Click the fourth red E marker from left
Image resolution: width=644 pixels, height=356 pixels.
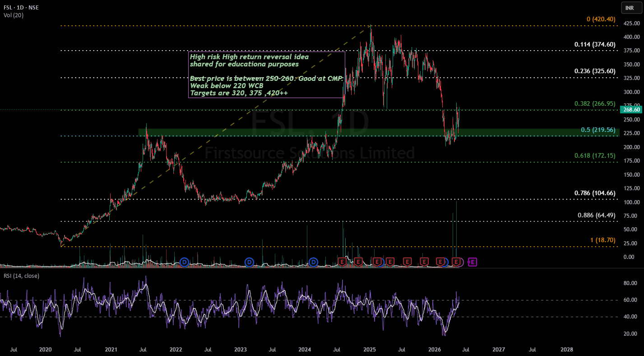pos(390,262)
